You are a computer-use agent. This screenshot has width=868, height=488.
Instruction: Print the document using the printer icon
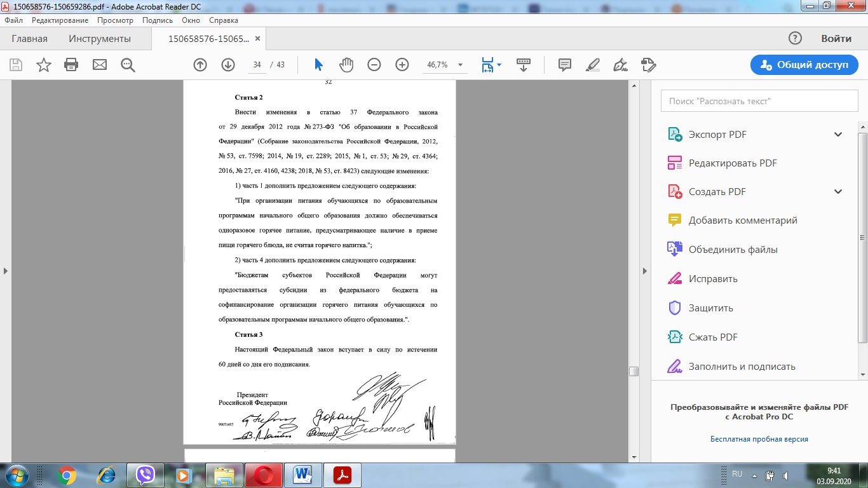[71, 65]
